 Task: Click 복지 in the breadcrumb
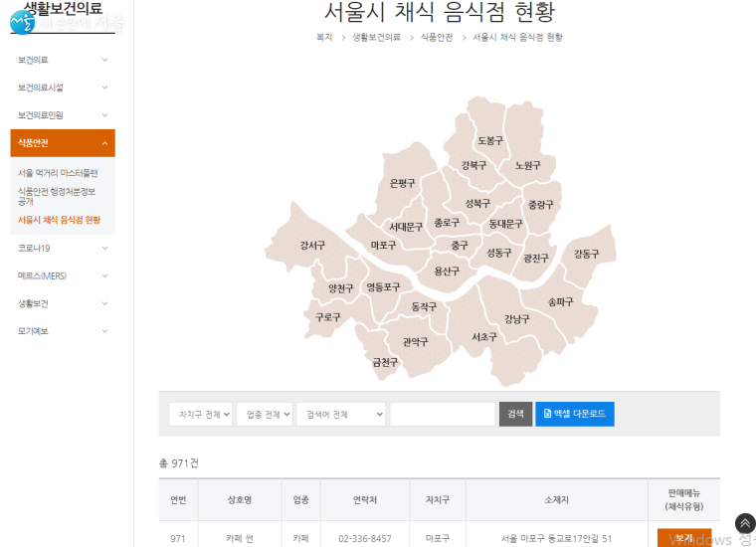[324, 37]
